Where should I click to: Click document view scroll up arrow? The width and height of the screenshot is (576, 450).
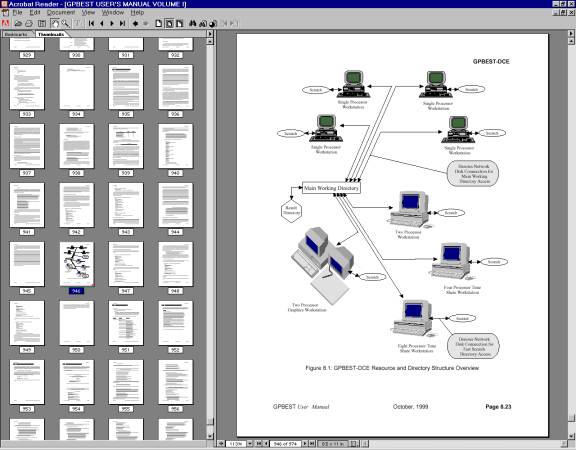click(571, 41)
